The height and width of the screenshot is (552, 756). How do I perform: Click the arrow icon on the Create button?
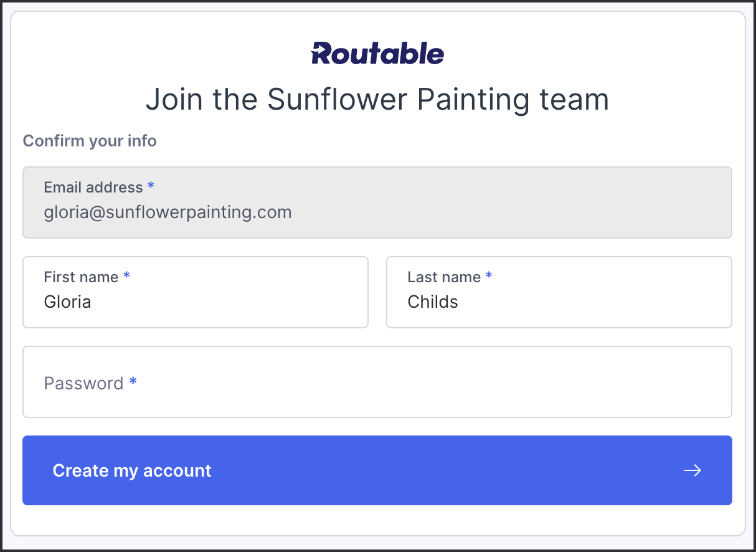coord(692,470)
